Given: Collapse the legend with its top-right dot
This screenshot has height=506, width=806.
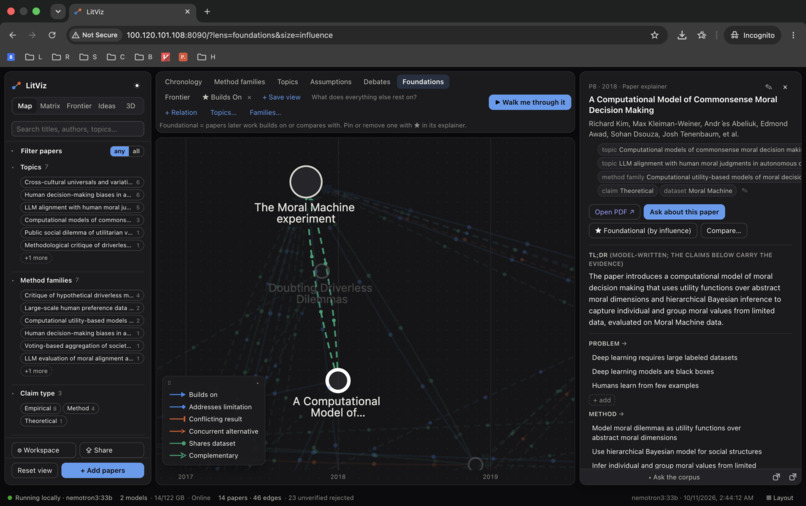Looking at the screenshot, I should pos(258,383).
